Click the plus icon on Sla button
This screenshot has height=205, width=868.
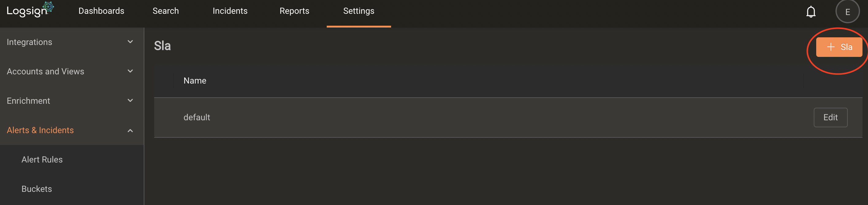[x=831, y=47]
